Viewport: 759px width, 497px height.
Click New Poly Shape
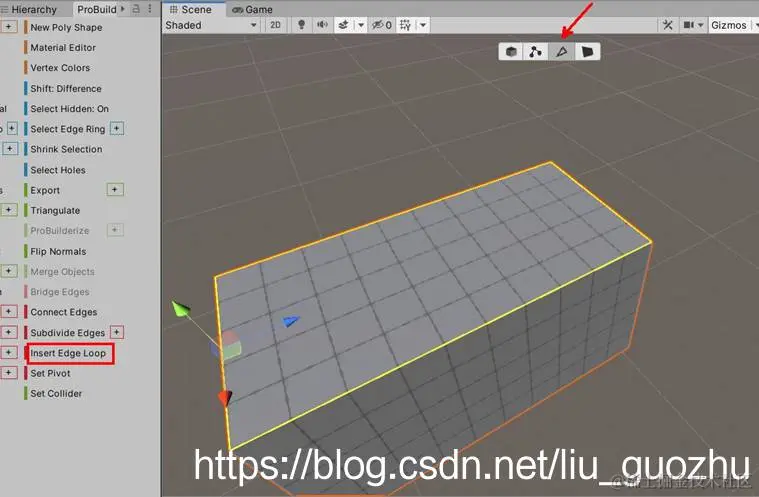coord(66,27)
